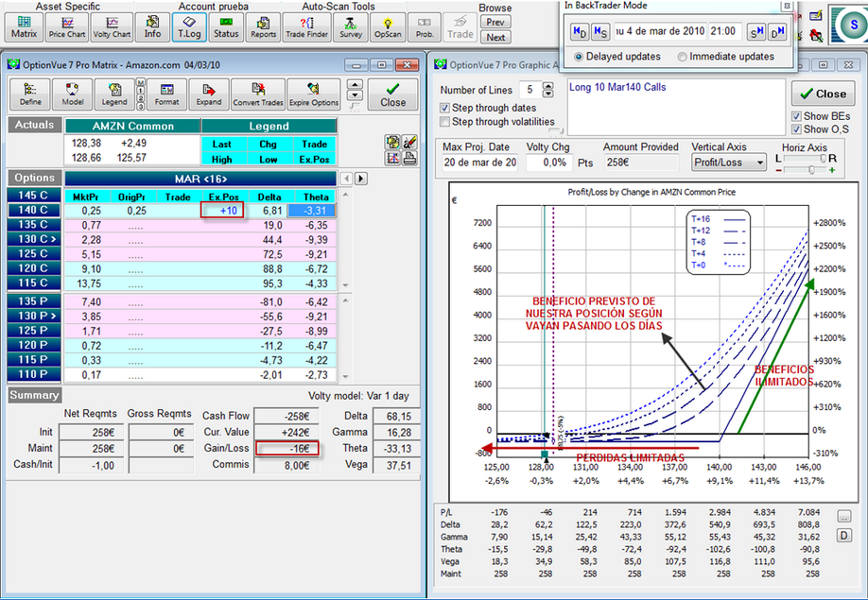Open the Volty Chart tool
Viewport: 868px width, 600px height.
[112, 26]
